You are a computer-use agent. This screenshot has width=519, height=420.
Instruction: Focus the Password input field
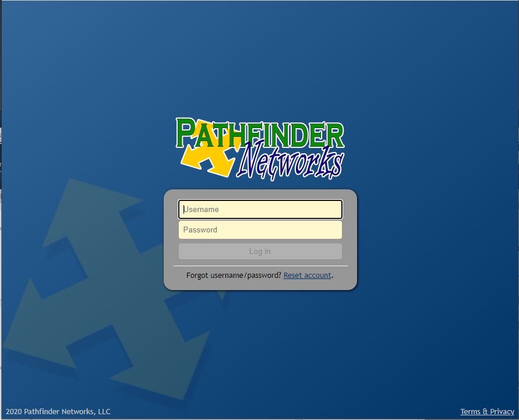[x=260, y=230]
